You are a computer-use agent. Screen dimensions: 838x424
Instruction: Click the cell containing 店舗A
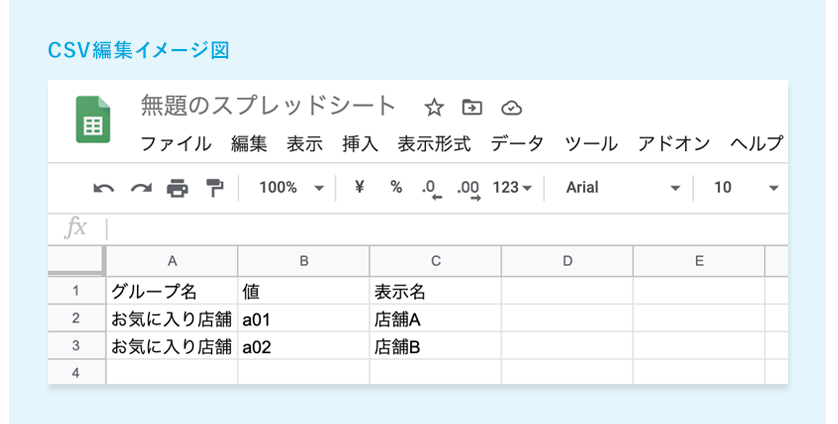(x=436, y=319)
